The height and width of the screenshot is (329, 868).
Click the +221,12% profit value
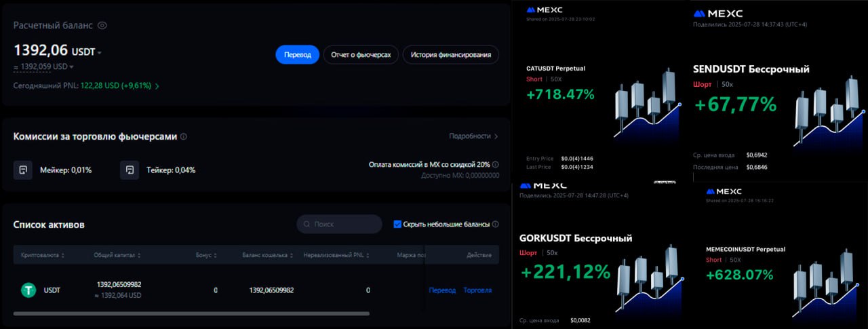point(566,272)
